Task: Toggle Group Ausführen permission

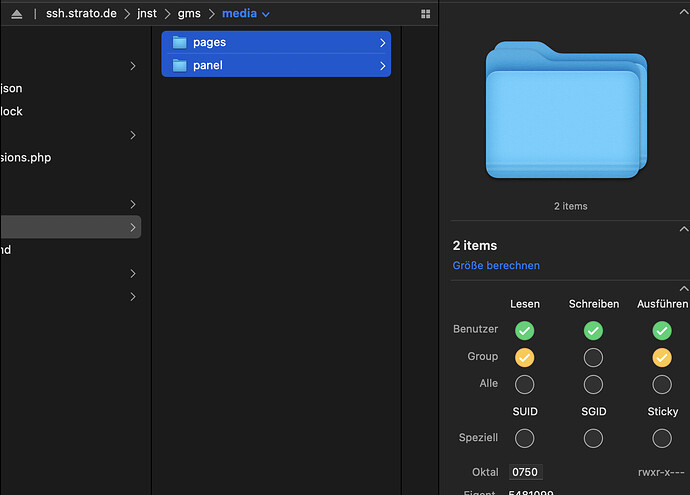Action: 662,358
